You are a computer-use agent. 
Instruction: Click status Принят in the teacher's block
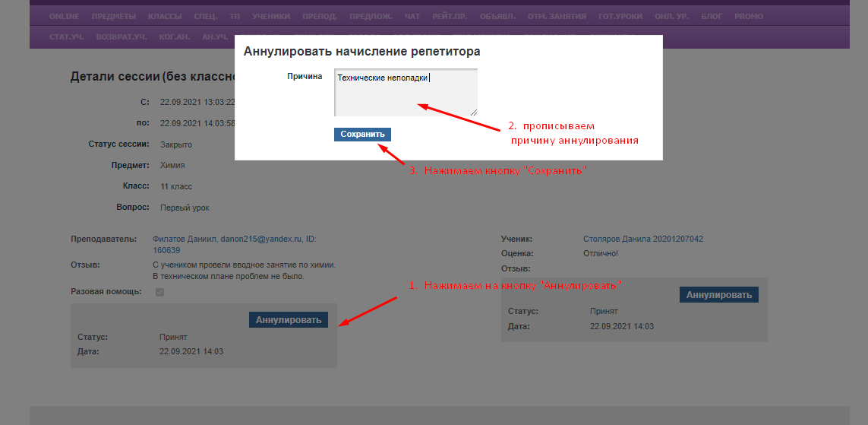(x=173, y=337)
